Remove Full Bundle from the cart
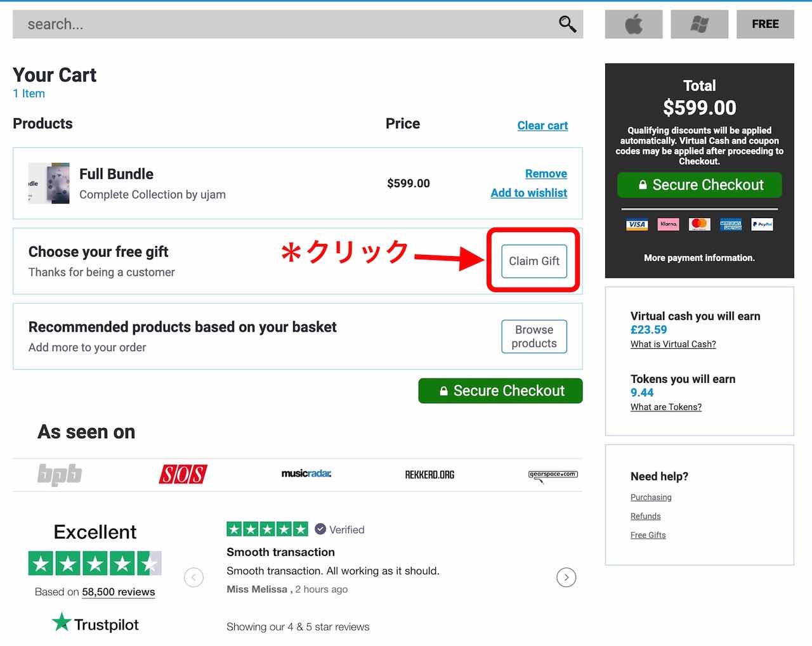The width and height of the screenshot is (812, 646). tap(546, 174)
